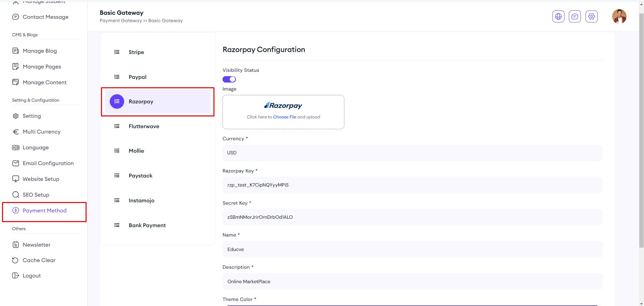Click the Choose File upload link
This screenshot has width=644, height=306.
coord(284,117)
